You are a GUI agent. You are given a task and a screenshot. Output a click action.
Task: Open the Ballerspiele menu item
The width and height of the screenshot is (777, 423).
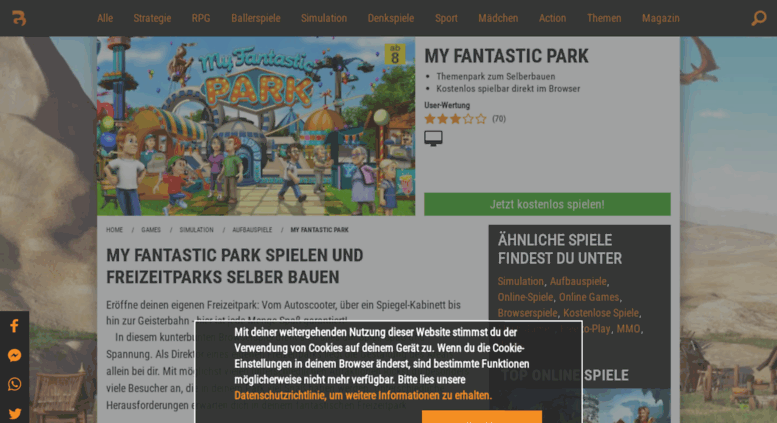click(256, 18)
